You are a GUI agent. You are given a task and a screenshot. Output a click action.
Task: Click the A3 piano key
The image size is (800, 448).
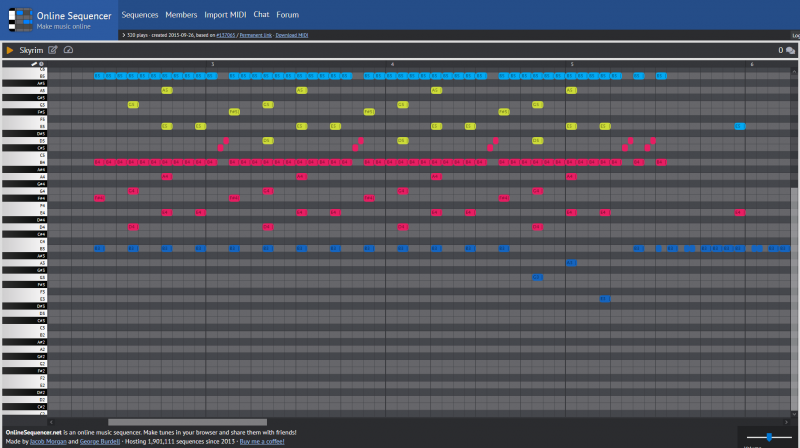(24, 263)
